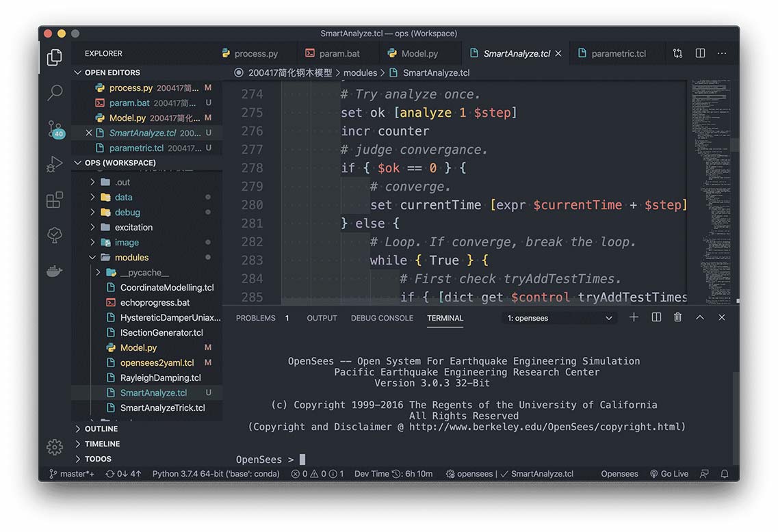
Task: Expand the TODOS section
Action: [147, 459]
